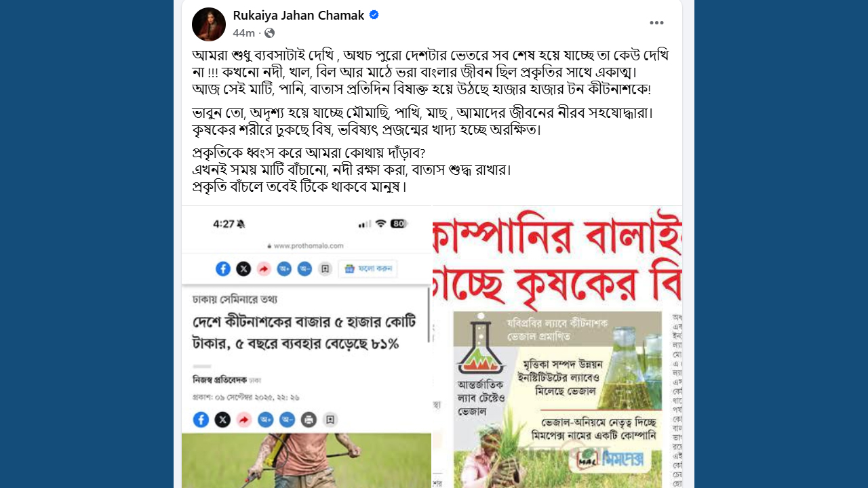Click Facebook share icon below publish date
The width and height of the screenshot is (868, 488).
(201, 420)
